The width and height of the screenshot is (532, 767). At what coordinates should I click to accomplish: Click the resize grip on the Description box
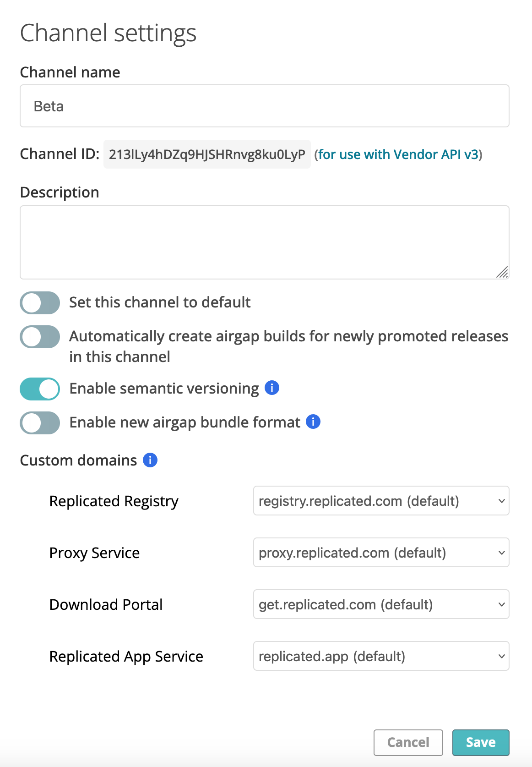503,272
